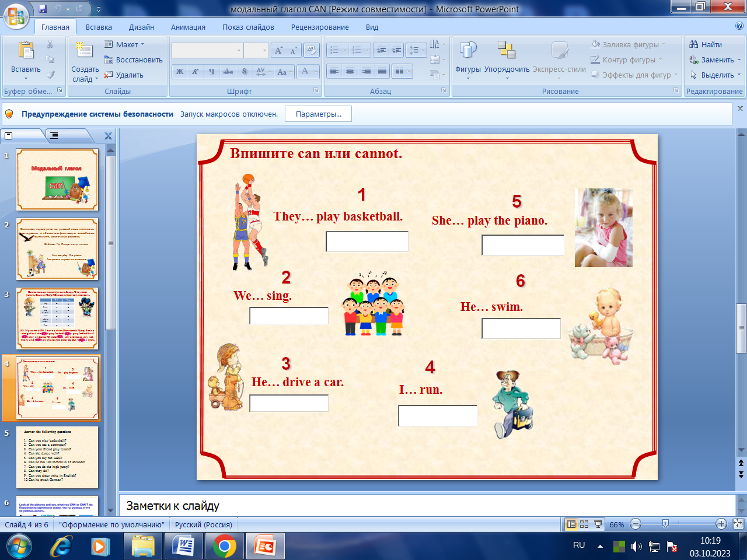This screenshot has height=560, width=747.
Task: Click the Параметры... security options button
Action: [x=318, y=114]
